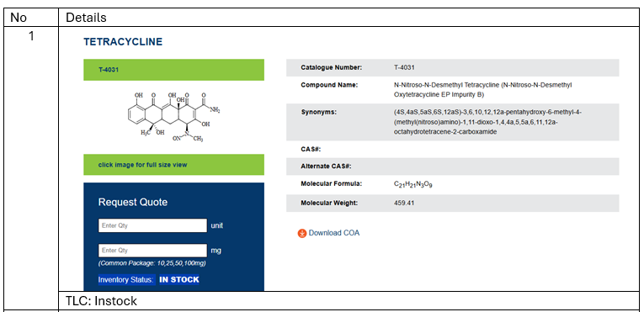
Task: Click the Common Package note text
Action: [x=152, y=263]
